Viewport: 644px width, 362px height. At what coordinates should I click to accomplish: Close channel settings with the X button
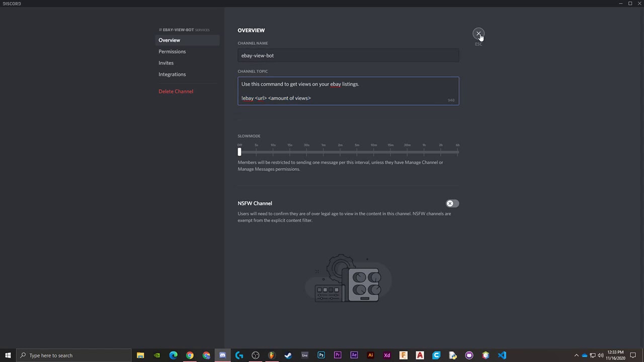tap(478, 34)
